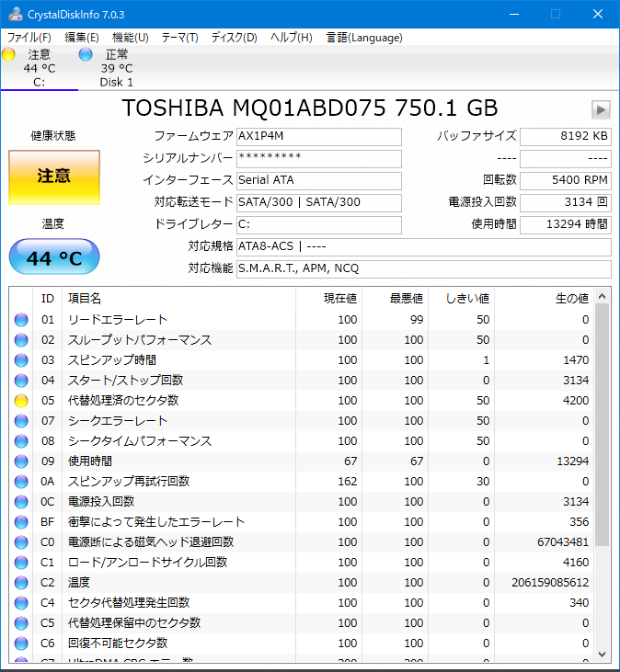Click the バッファサイズ field 8192 KB

point(566,136)
